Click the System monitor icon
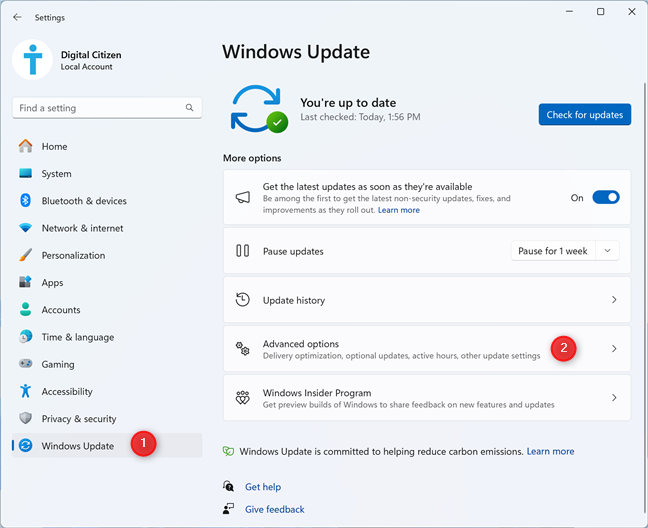The width and height of the screenshot is (648, 528). pyautogui.click(x=26, y=173)
